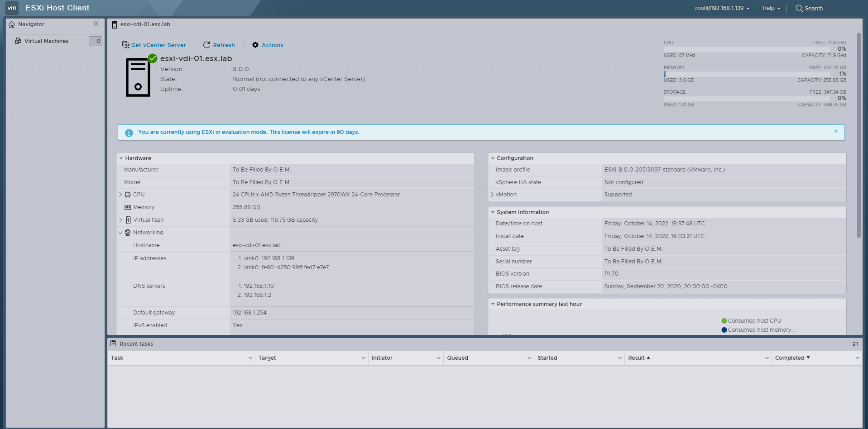Open the root@192.168.1.139 user dropdown
The height and width of the screenshot is (429, 868).
coord(722,8)
